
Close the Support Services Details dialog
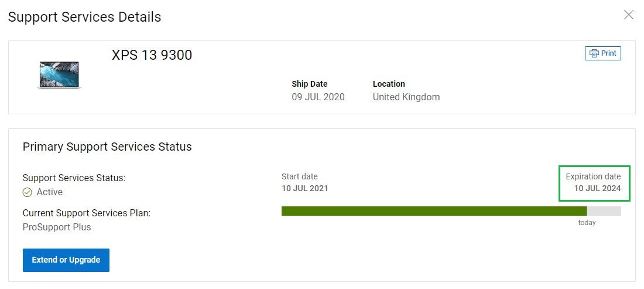click(x=628, y=15)
